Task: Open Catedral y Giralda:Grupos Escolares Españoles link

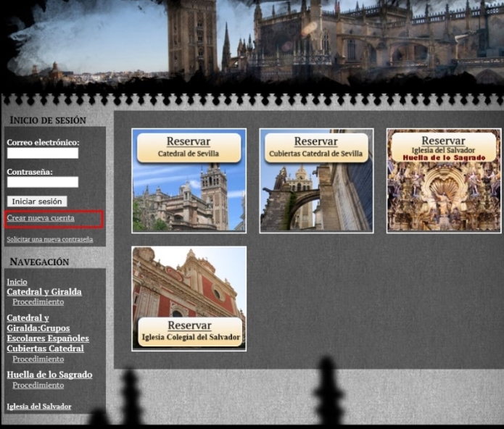Action: click(48, 328)
